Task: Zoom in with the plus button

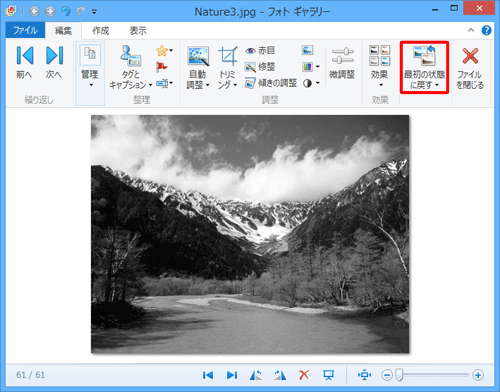Action: (478, 375)
